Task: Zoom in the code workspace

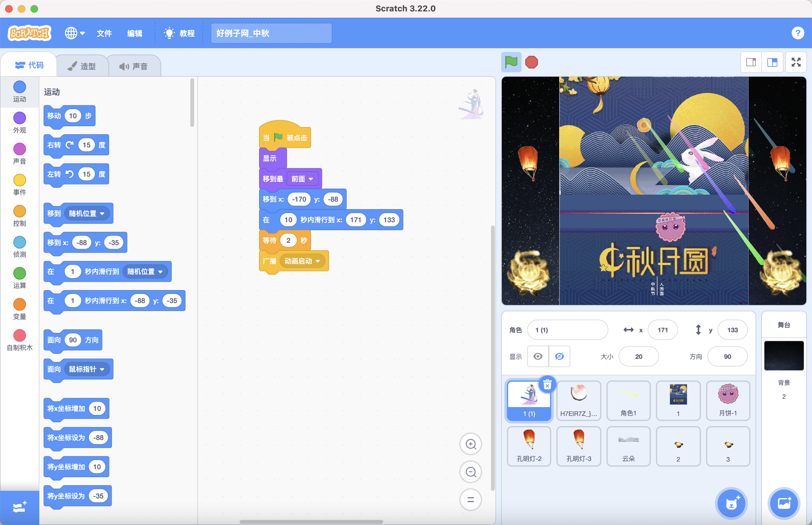Action: (x=471, y=444)
